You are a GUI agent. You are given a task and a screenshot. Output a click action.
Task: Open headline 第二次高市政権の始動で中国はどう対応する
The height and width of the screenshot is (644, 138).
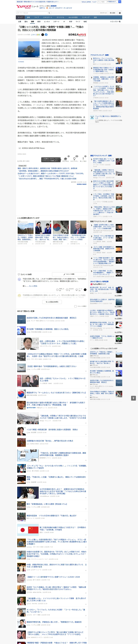(63, 529)
